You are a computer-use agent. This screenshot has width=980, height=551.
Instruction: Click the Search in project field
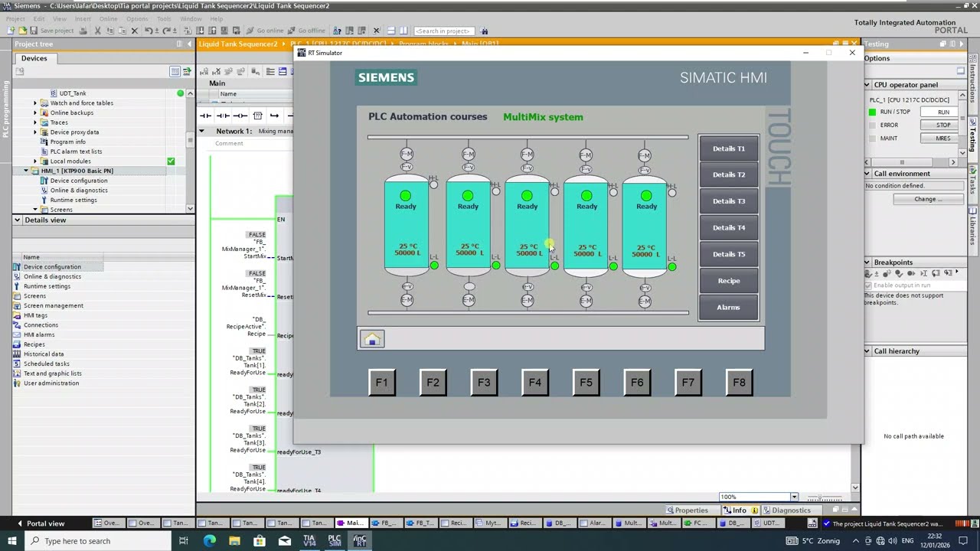coord(443,31)
